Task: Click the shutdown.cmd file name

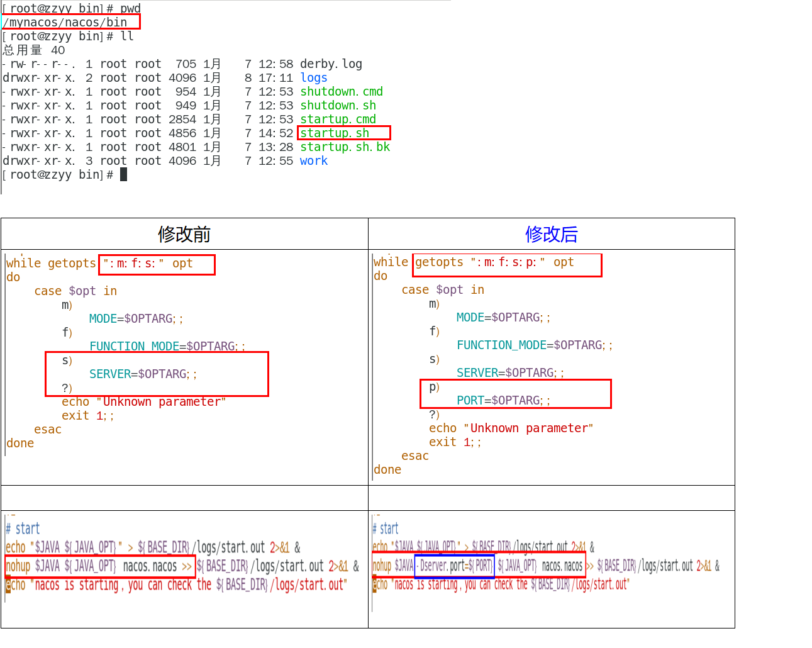Action: pyautogui.click(x=341, y=92)
